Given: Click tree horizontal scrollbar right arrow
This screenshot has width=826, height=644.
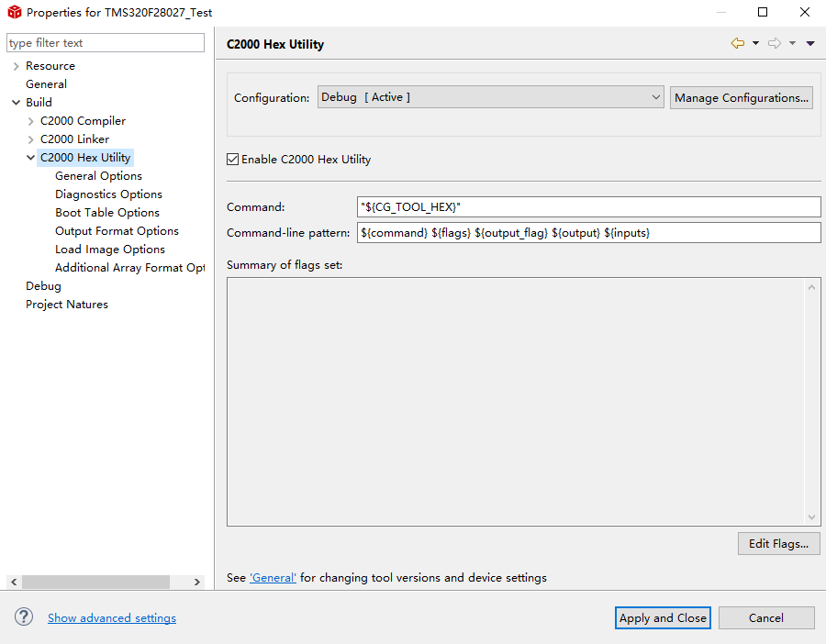Looking at the screenshot, I should [197, 582].
